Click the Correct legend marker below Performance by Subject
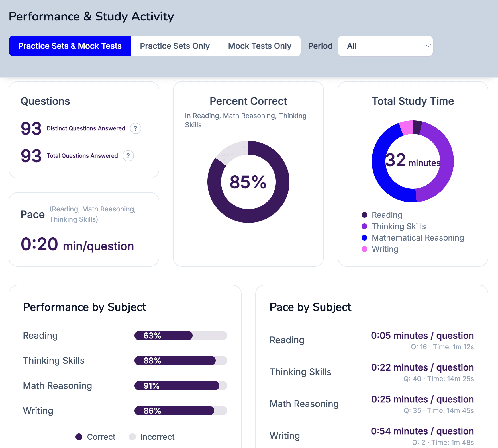 tap(79, 437)
